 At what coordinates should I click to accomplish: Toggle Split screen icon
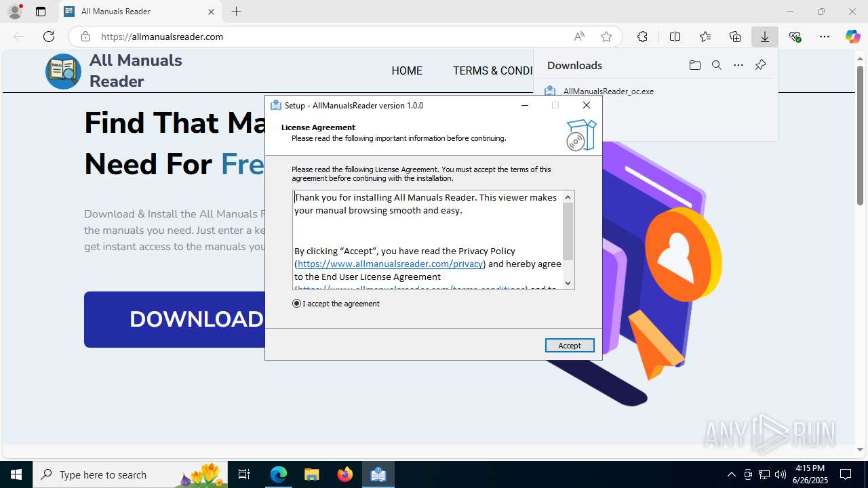tap(675, 37)
